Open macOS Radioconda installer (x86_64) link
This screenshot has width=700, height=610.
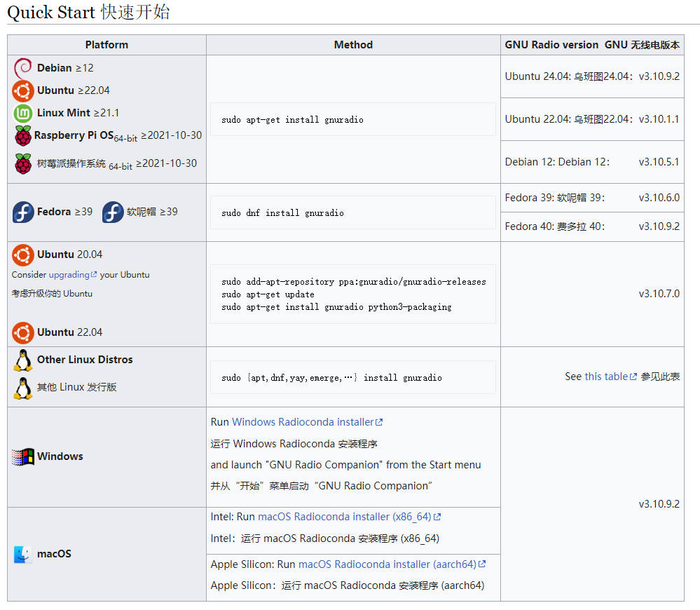tap(345, 517)
